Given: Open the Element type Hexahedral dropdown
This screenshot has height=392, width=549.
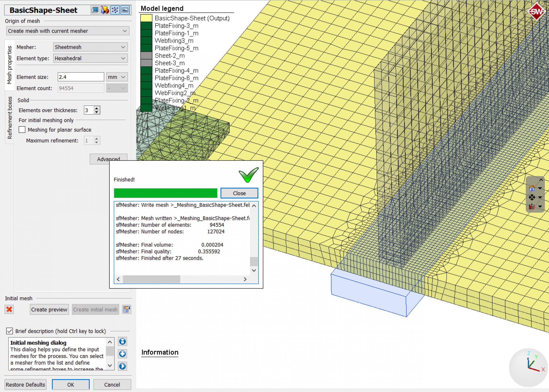Looking at the screenshot, I should 90,58.
